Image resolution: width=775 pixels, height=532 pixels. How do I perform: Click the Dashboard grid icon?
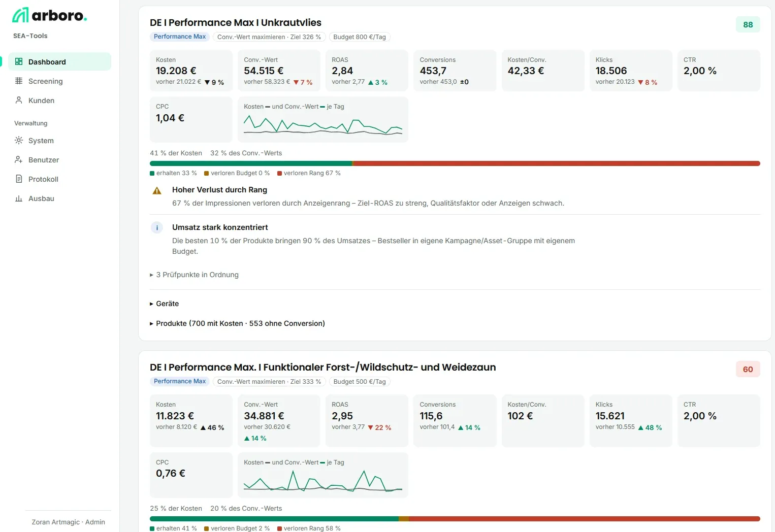click(x=19, y=61)
